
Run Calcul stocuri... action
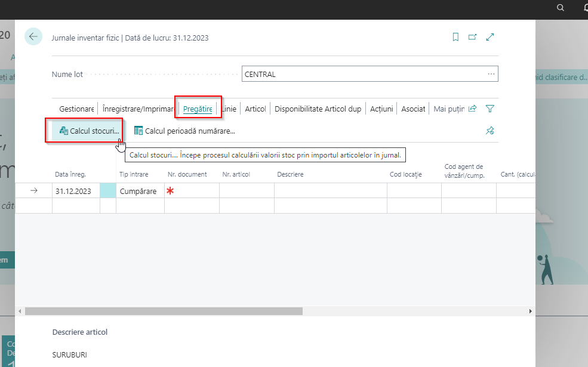point(90,131)
